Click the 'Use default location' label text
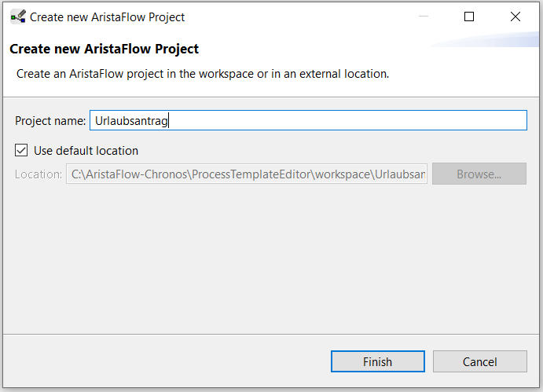This screenshot has height=392, width=543. (x=86, y=151)
